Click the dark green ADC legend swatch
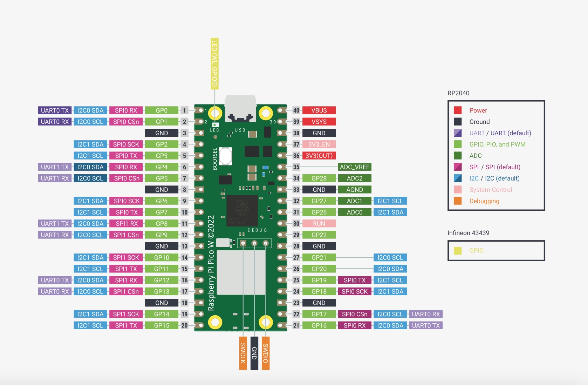 point(458,156)
